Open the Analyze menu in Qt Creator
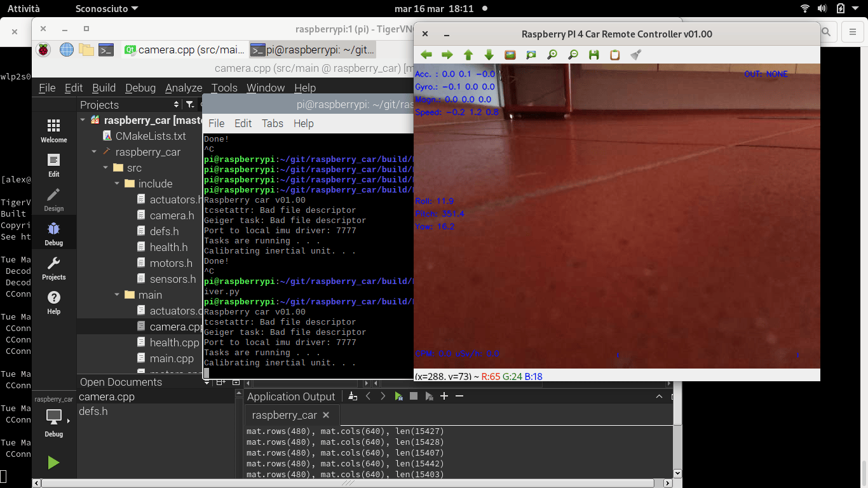The image size is (868, 488). (184, 88)
